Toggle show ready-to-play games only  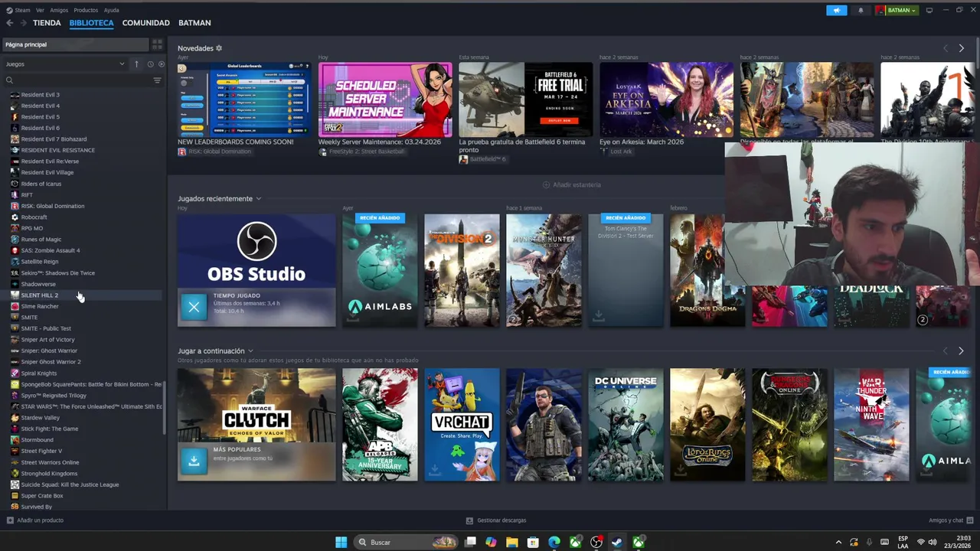click(x=161, y=64)
